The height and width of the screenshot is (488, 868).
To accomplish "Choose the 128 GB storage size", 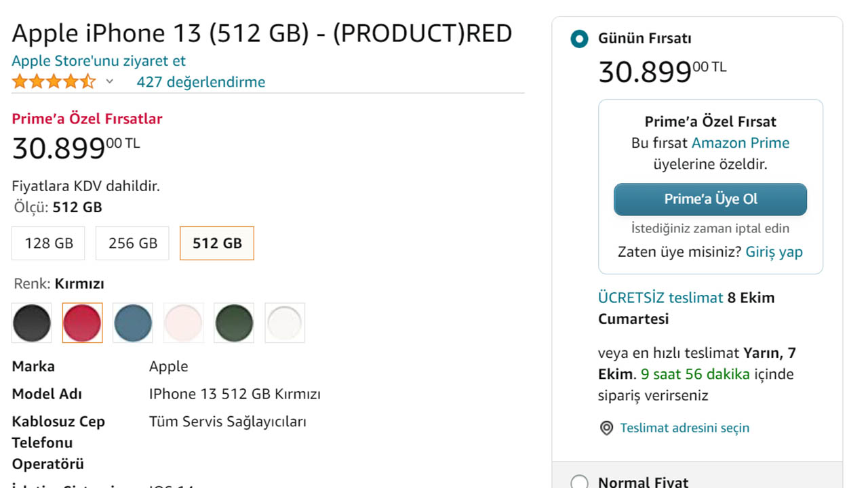I will (x=48, y=243).
